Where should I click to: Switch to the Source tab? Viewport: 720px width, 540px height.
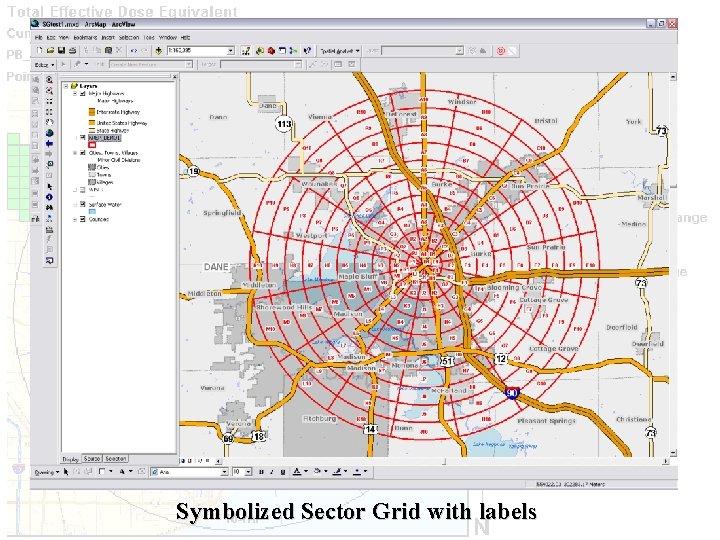(92, 459)
